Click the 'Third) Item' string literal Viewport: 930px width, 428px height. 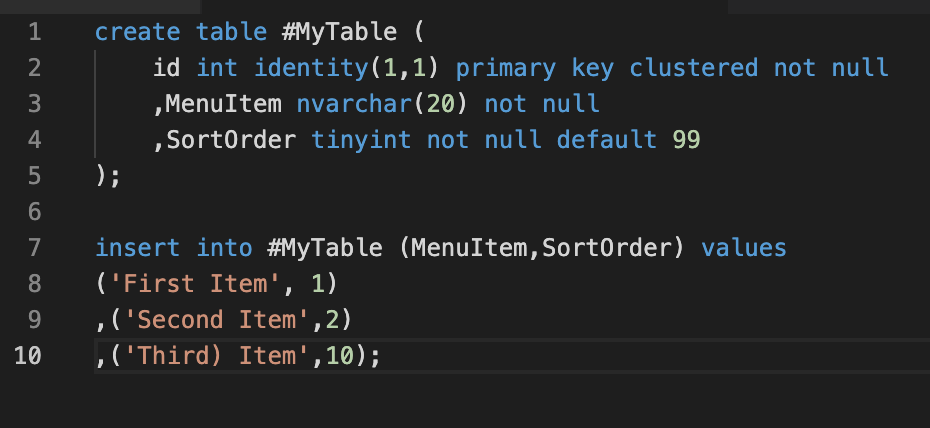tap(217, 356)
